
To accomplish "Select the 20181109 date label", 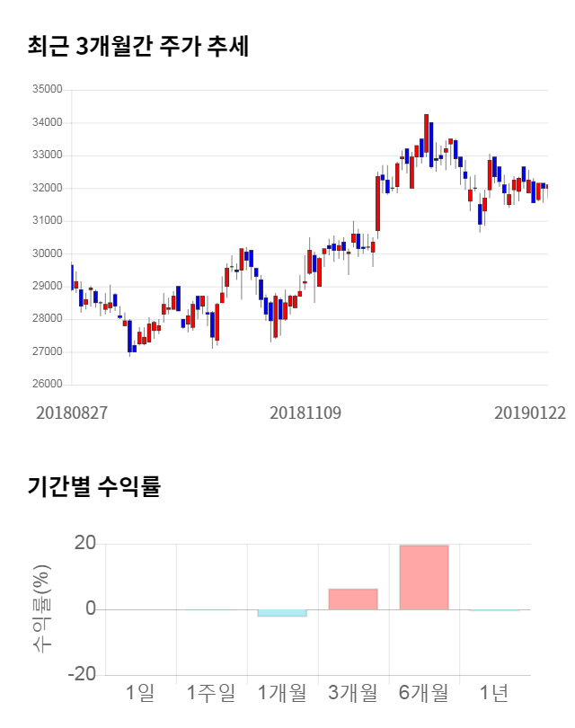I will (x=305, y=412).
